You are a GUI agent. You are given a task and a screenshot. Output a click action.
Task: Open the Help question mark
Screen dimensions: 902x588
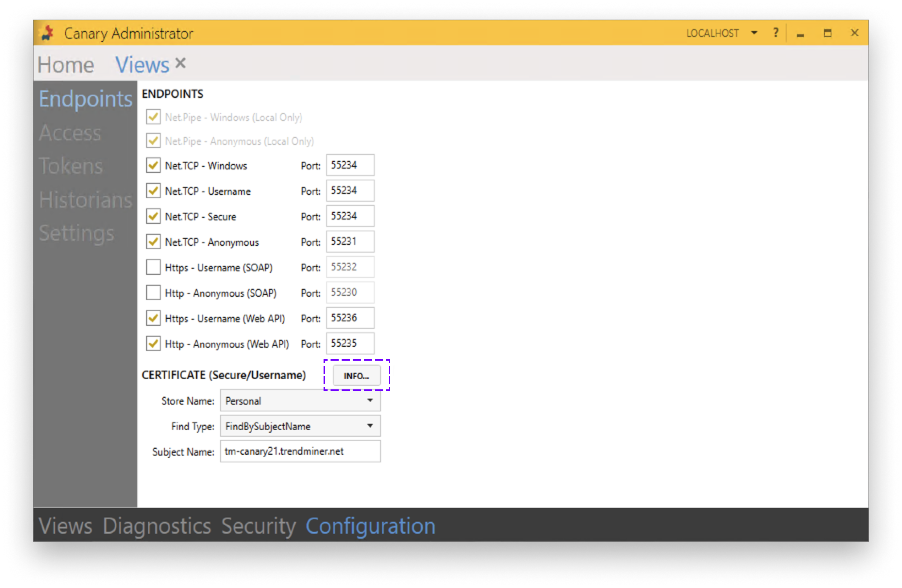(x=776, y=33)
